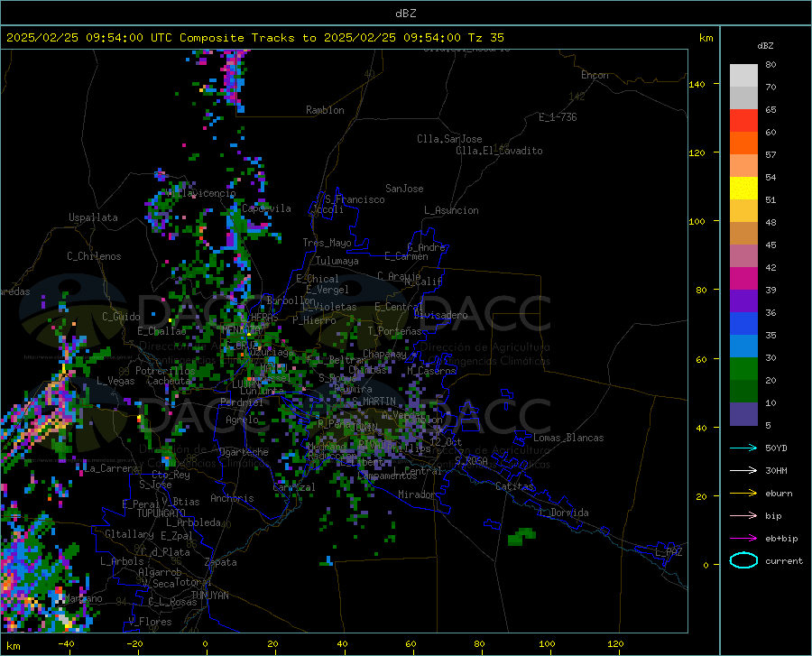The image size is (812, 656).
Task: Click the magenta eb+bip arrow legend icon
Action: point(743,539)
